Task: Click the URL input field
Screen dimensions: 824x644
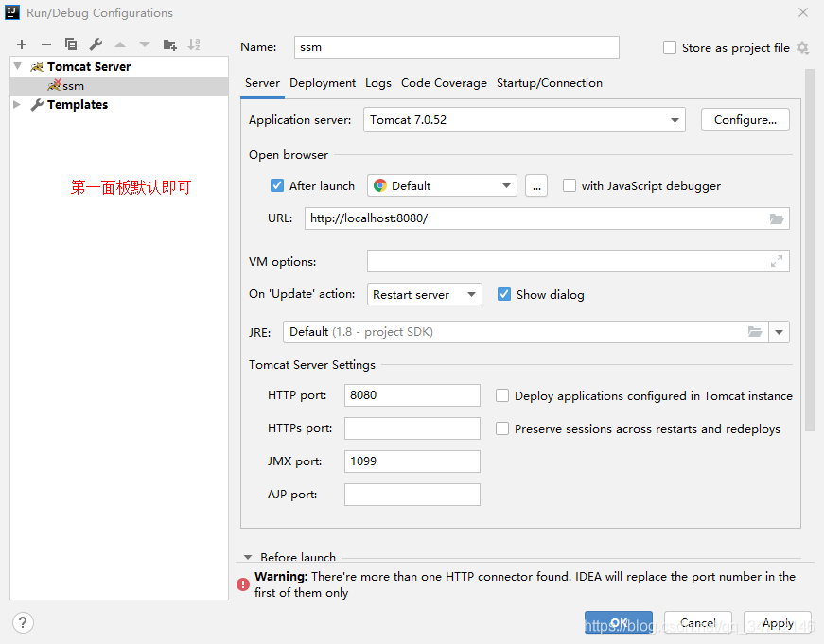Action: pyautogui.click(x=547, y=218)
